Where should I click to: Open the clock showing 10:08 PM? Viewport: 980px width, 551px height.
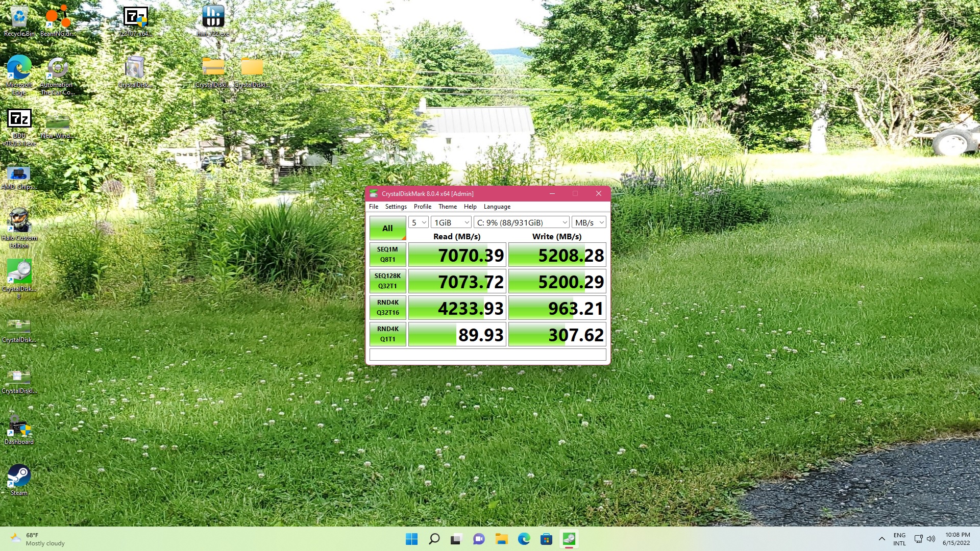click(x=957, y=539)
